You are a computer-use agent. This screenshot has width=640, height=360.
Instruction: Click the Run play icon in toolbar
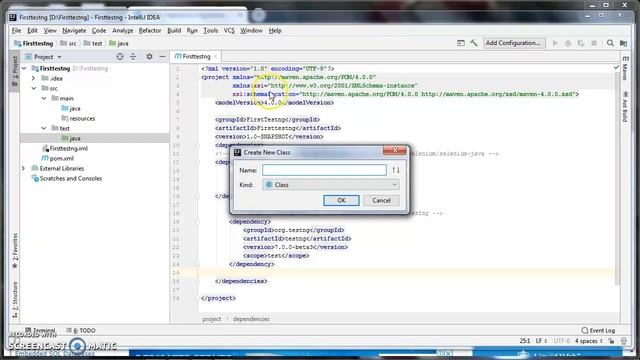(555, 43)
